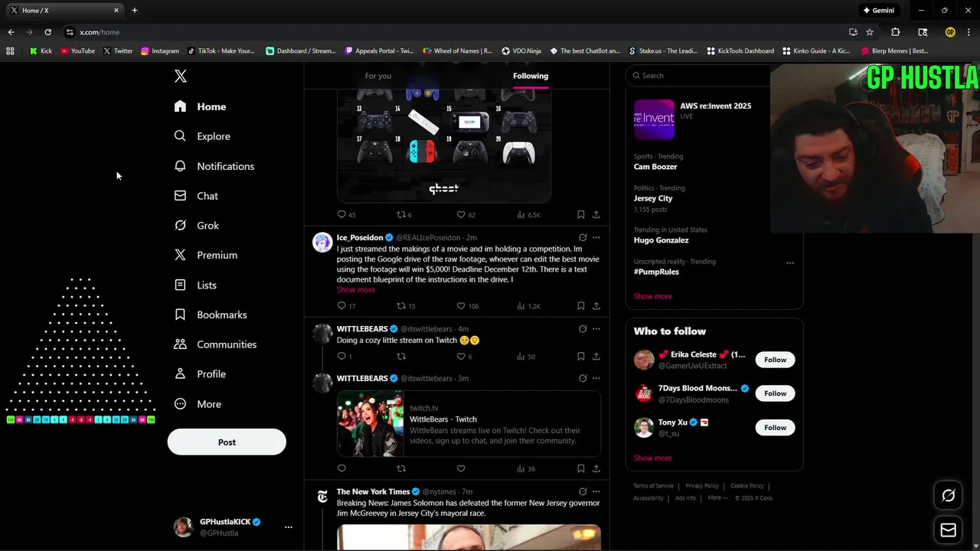This screenshot has width=980, height=551.
Task: Expand the More sidebar menu
Action: (x=198, y=404)
